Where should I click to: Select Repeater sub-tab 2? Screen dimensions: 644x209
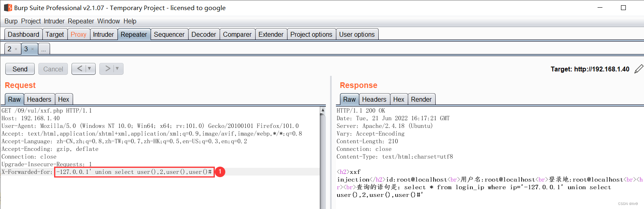tap(10, 49)
